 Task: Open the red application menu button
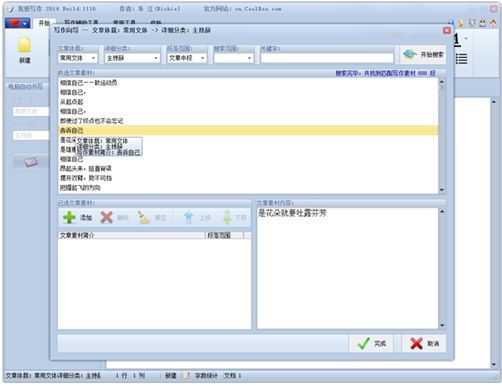click(x=17, y=23)
